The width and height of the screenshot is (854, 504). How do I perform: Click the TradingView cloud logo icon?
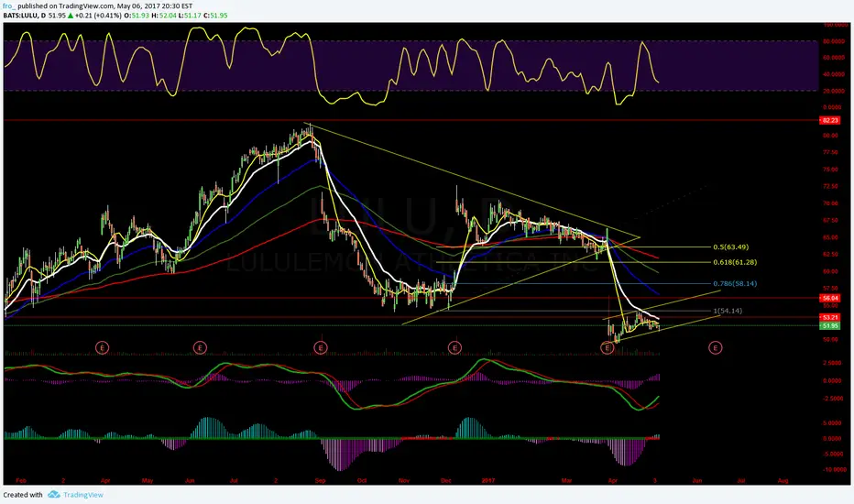(53, 494)
